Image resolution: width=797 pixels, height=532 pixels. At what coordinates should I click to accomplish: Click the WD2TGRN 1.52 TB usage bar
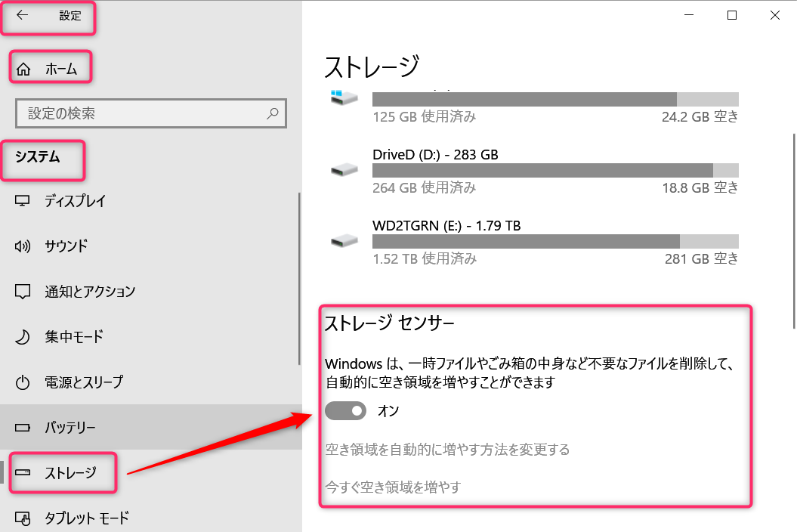pos(555,241)
